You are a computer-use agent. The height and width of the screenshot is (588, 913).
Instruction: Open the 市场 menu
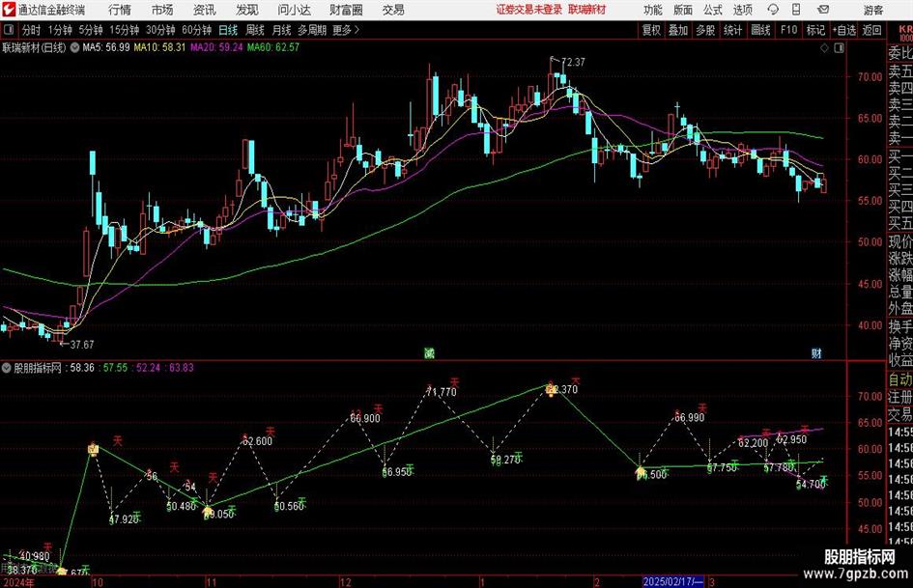(x=162, y=10)
